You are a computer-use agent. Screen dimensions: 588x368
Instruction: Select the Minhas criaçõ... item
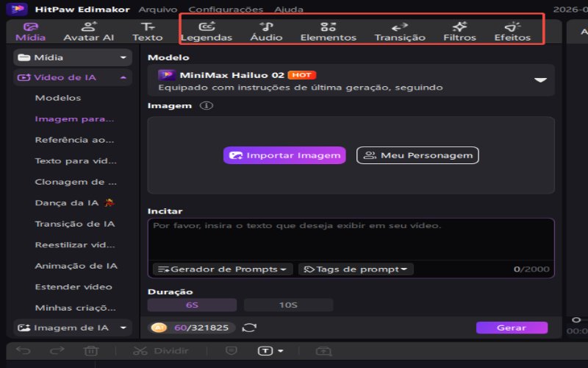(76, 308)
